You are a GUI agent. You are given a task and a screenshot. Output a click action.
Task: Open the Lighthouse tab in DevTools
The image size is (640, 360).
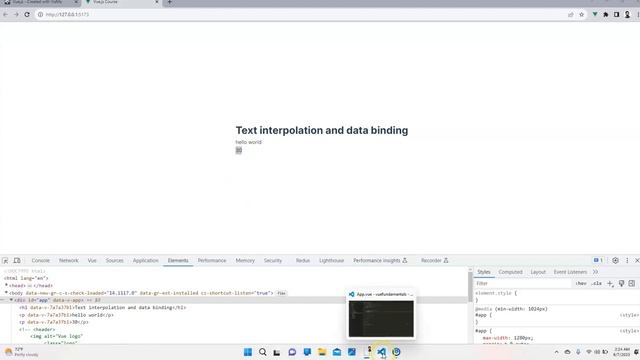[331, 260]
